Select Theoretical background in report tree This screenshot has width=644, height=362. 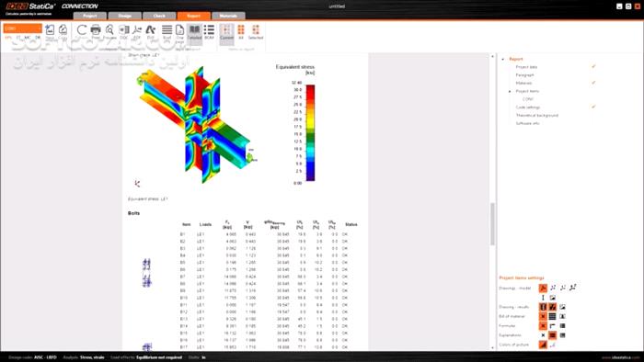tap(536, 115)
